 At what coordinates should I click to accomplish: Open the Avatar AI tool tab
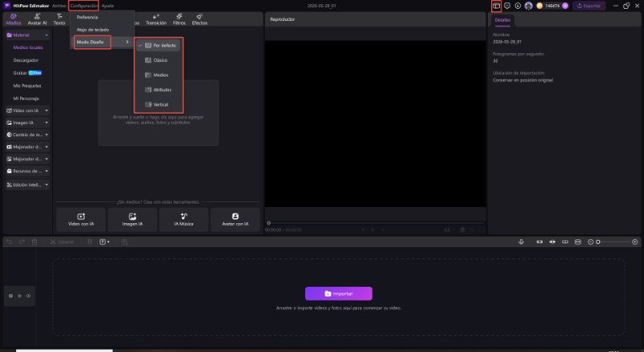[37, 19]
